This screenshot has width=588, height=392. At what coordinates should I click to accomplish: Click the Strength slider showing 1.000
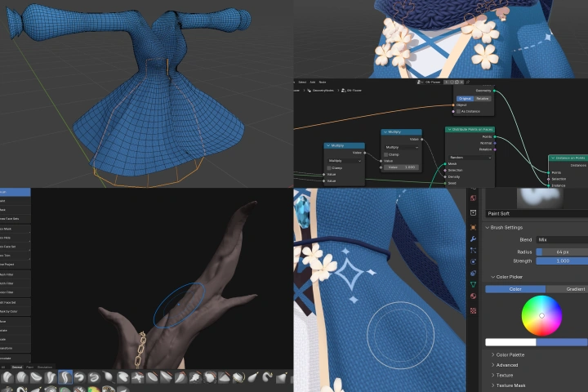coord(562,261)
